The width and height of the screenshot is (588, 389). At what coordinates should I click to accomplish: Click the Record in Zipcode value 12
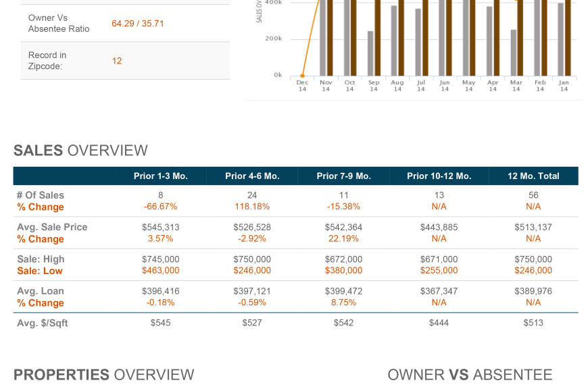coord(117,60)
